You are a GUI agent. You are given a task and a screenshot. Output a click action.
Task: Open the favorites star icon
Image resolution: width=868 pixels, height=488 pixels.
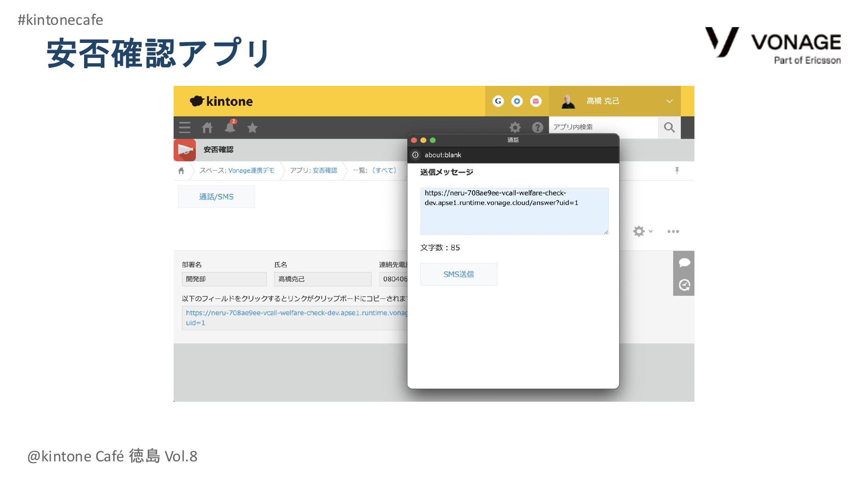coord(252,128)
